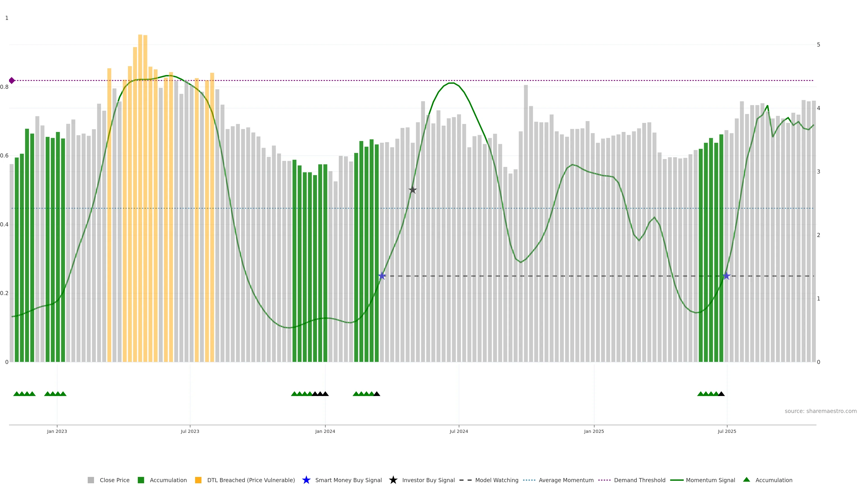Click the purple Demand Threshold diamond marker
The width and height of the screenshot is (868, 488).
[x=12, y=80]
